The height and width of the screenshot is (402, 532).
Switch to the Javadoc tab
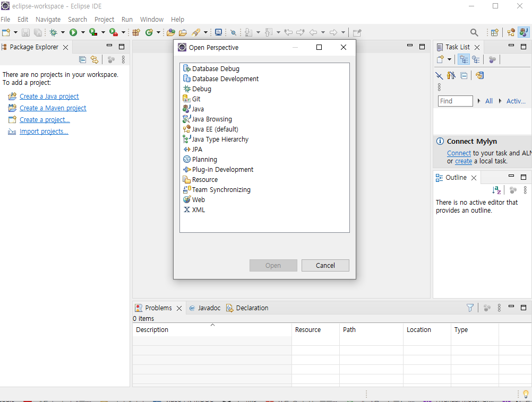205,308
